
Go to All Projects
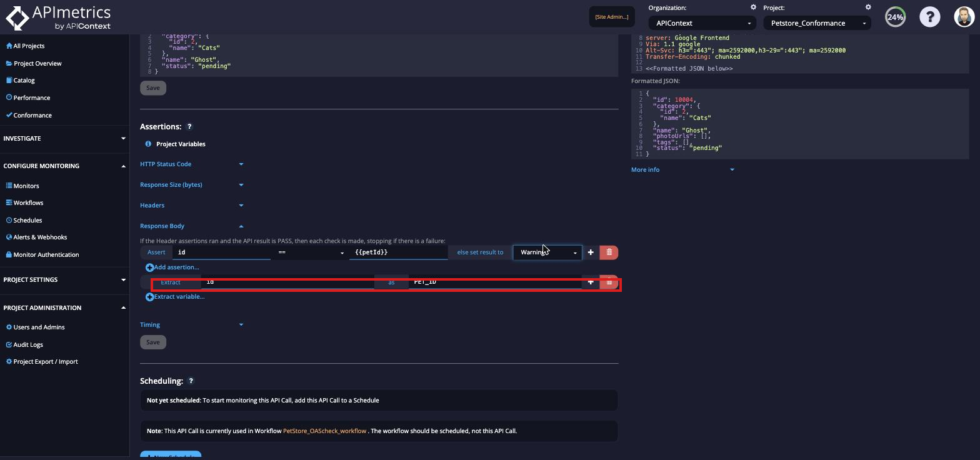click(x=25, y=46)
